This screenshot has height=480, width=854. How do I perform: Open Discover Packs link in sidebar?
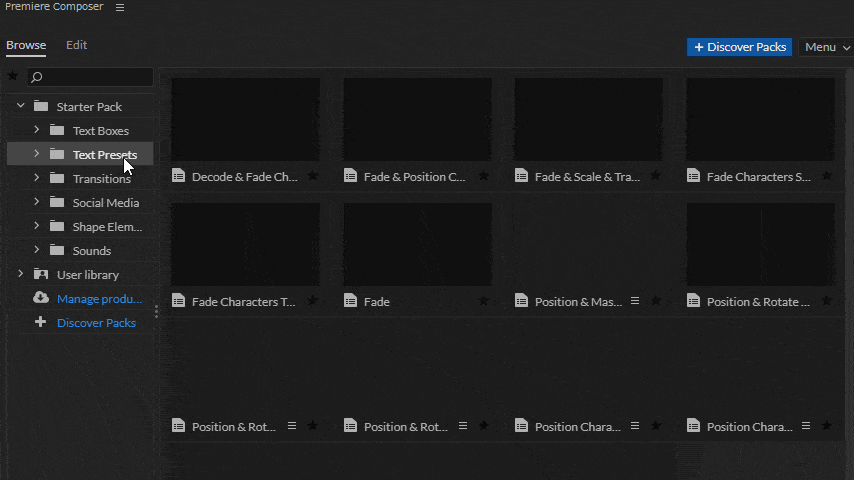coord(96,323)
